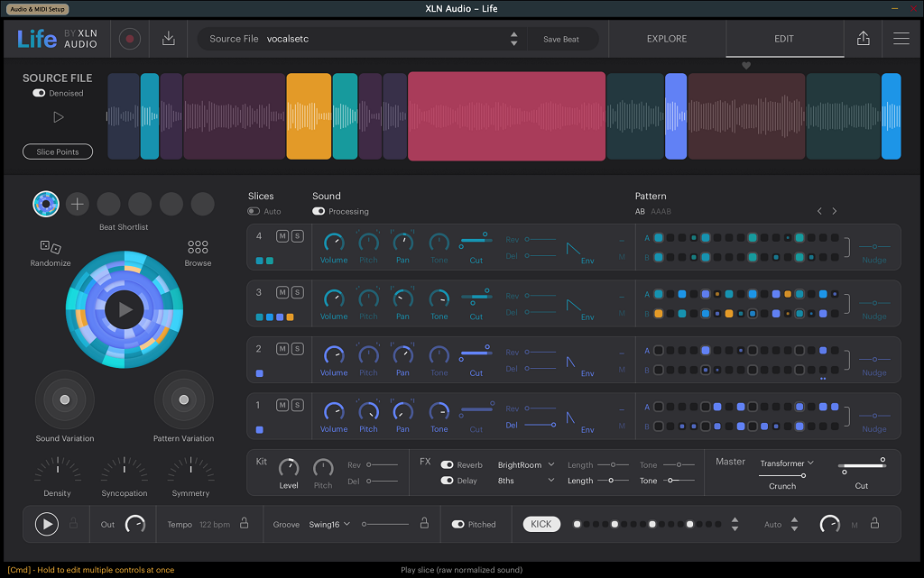Image resolution: width=924 pixels, height=578 pixels.
Task: Toggle the Denoised switch
Action: [x=39, y=93]
